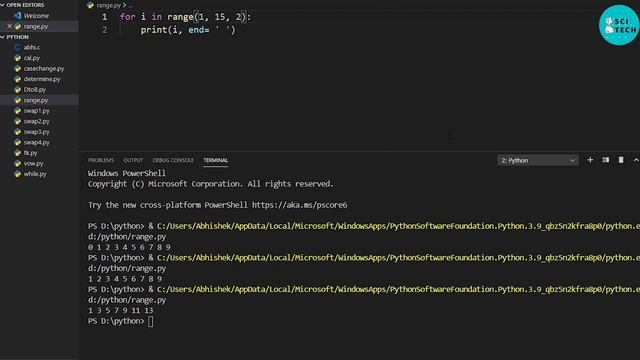640x360 pixels.
Task: Click line number 1 in gutter
Action: 104,17
